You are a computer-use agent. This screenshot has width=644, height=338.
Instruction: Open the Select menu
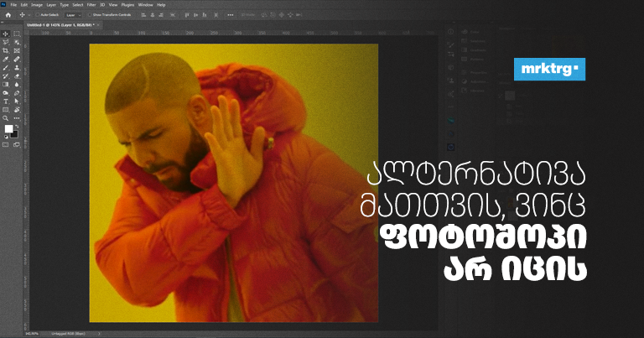pyautogui.click(x=78, y=5)
